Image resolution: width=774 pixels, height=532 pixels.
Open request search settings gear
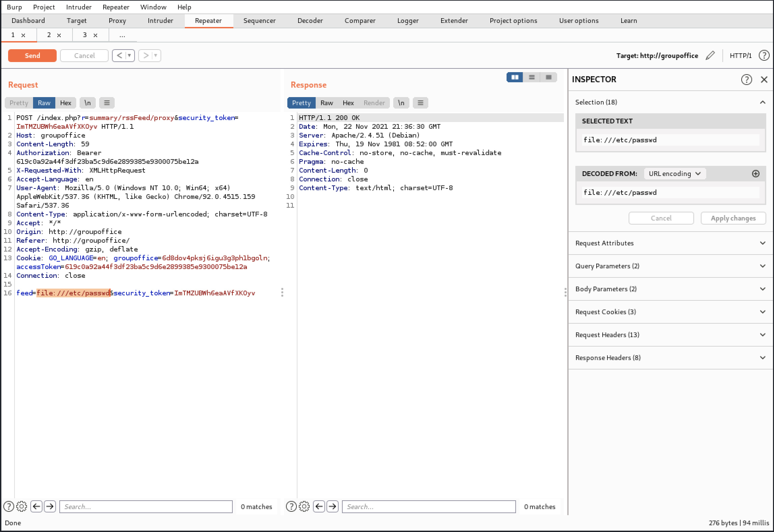point(22,506)
